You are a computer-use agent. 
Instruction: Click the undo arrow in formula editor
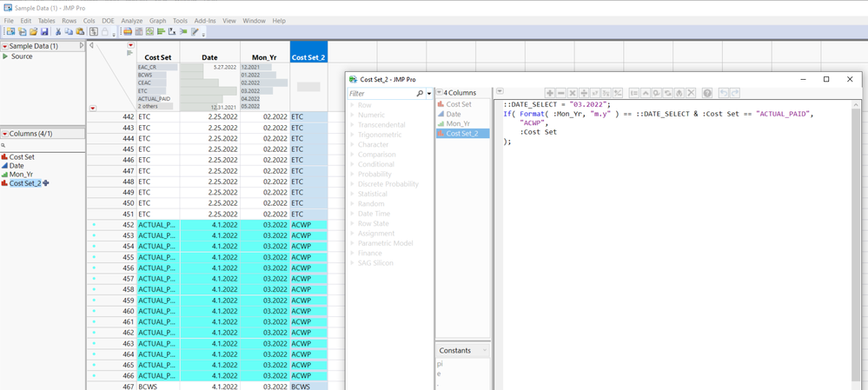pos(723,93)
